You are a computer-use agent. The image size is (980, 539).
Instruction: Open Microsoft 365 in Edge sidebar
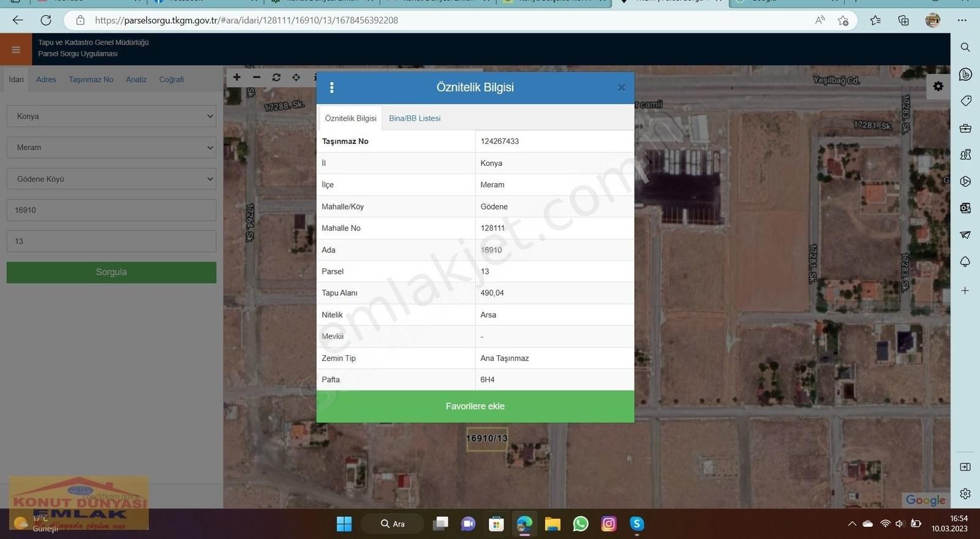(965, 181)
